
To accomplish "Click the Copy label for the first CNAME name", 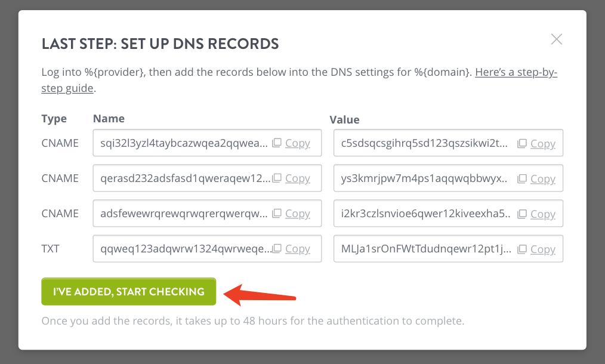I will 298,143.
